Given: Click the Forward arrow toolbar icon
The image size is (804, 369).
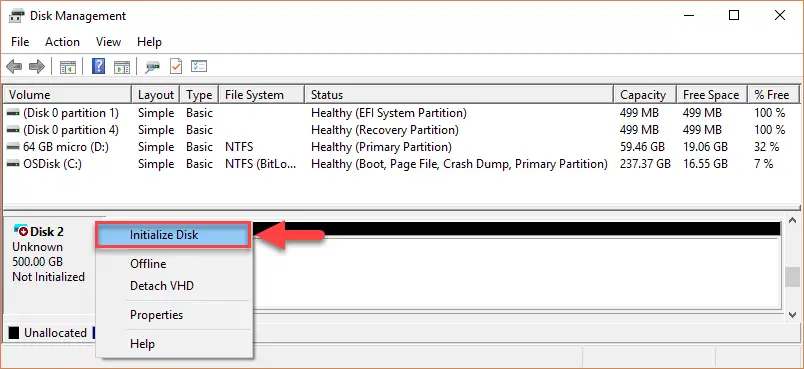Looking at the screenshot, I should click(x=36, y=66).
